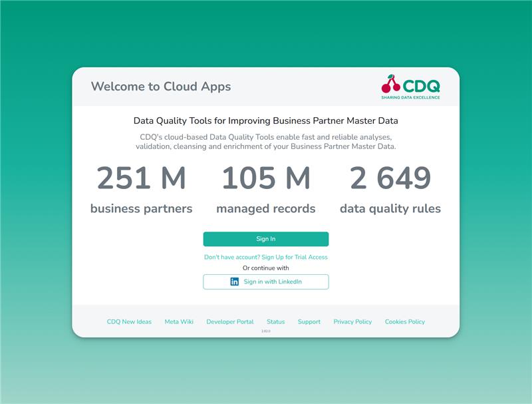Click the business partners label
The height and width of the screenshot is (404, 532).
click(x=141, y=208)
